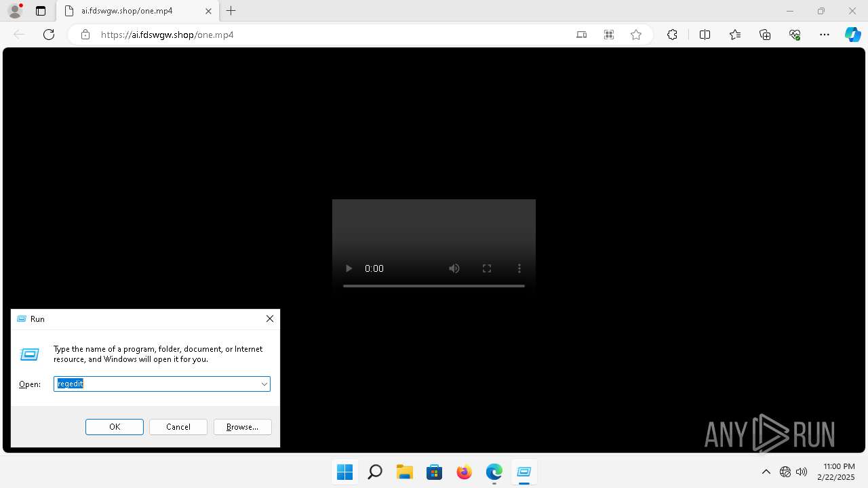
Task: Select the Run app taskbar icon
Action: (524, 472)
